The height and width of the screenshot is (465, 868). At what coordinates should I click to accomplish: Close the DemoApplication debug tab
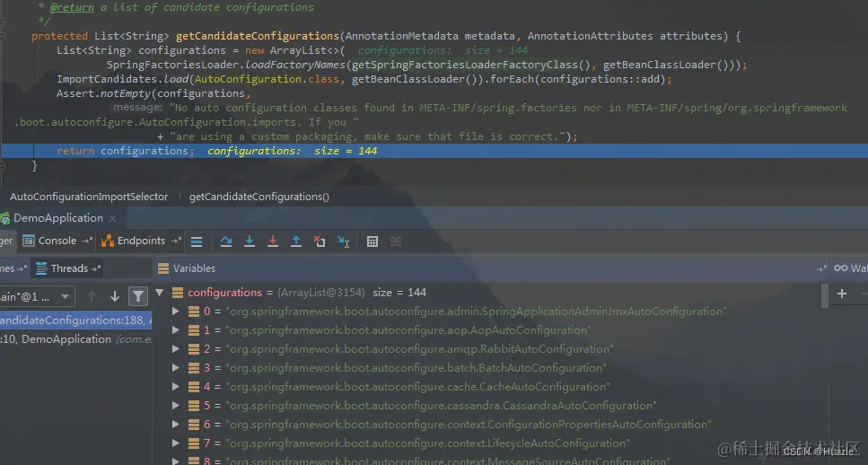coord(113,219)
